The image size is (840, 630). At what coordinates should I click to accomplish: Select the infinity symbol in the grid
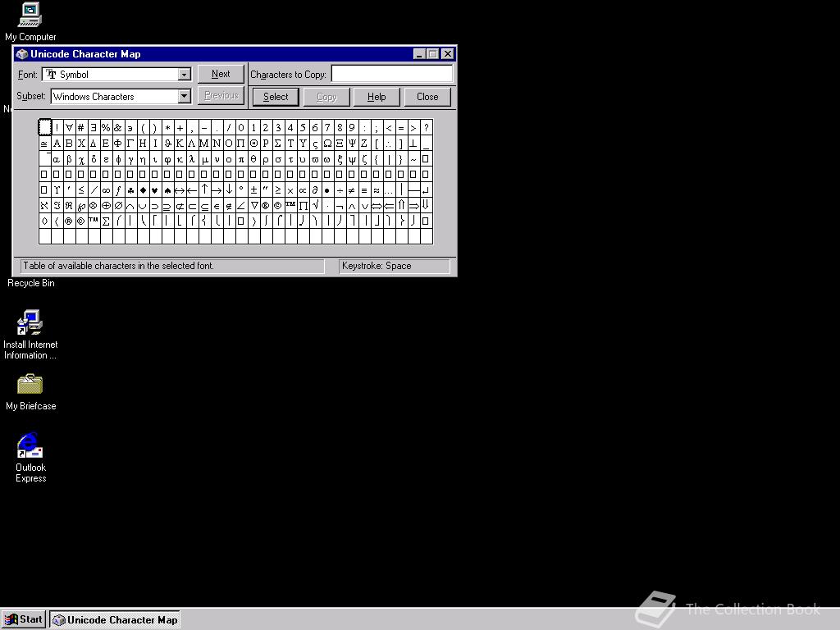pyautogui.click(x=107, y=189)
